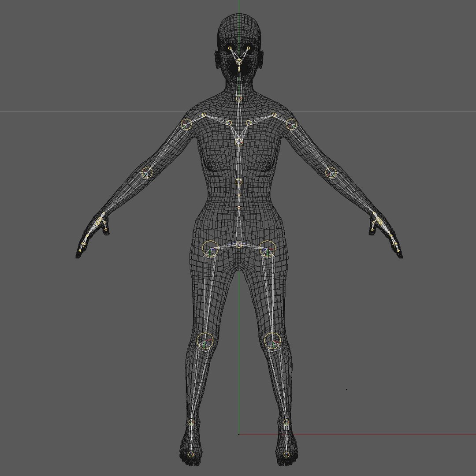Select the ankle joint on screen's left leg
This screenshot has height=476, width=476.
[191, 422]
